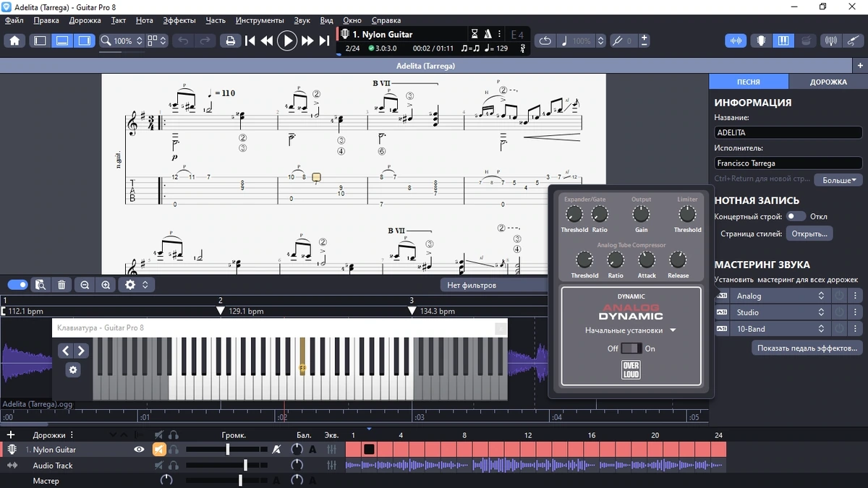This screenshot has height=488, width=868.
Task: Start playback with the Play button
Action: click(x=287, y=40)
